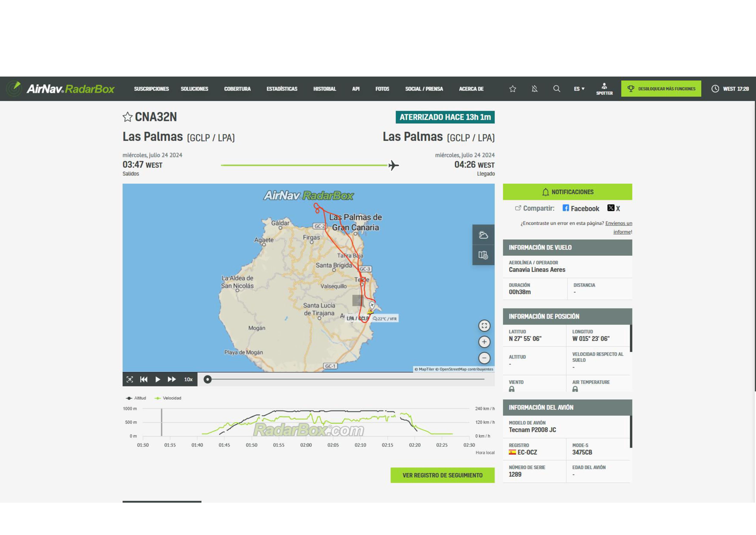Open the search magnifier icon
Screen dimensions: 756x535
556,89
